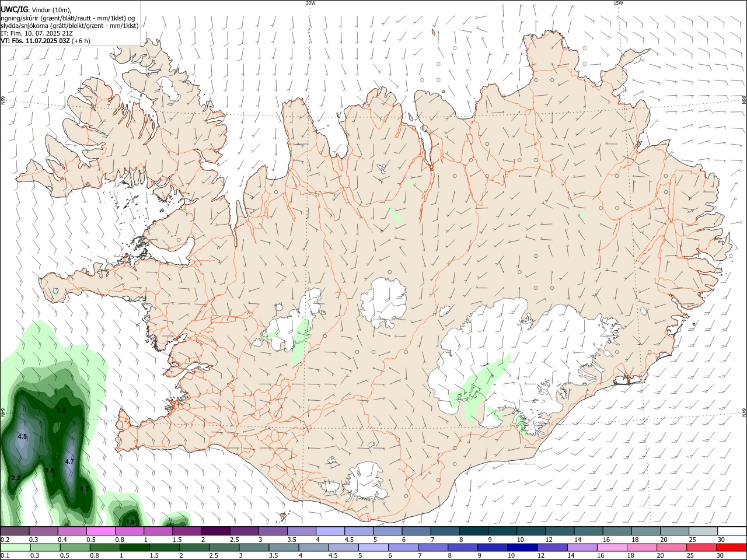The image size is (747, 560).
Task: Click the 1.2 precipitation value on map
Action: click(61, 411)
